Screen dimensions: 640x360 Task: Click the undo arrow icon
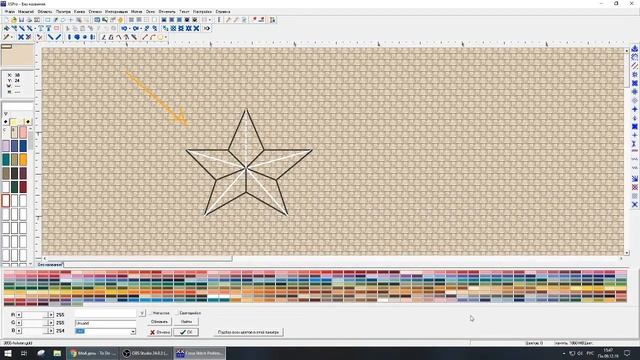point(124,28)
